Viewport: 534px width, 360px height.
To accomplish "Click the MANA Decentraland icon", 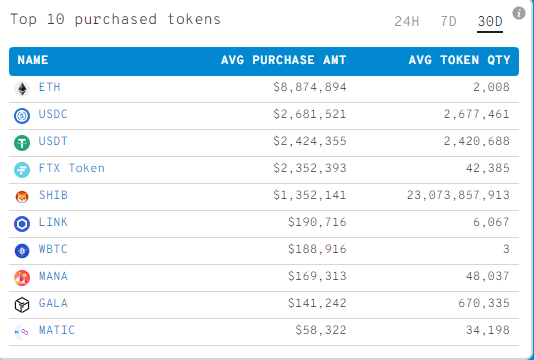I will coord(22,278).
